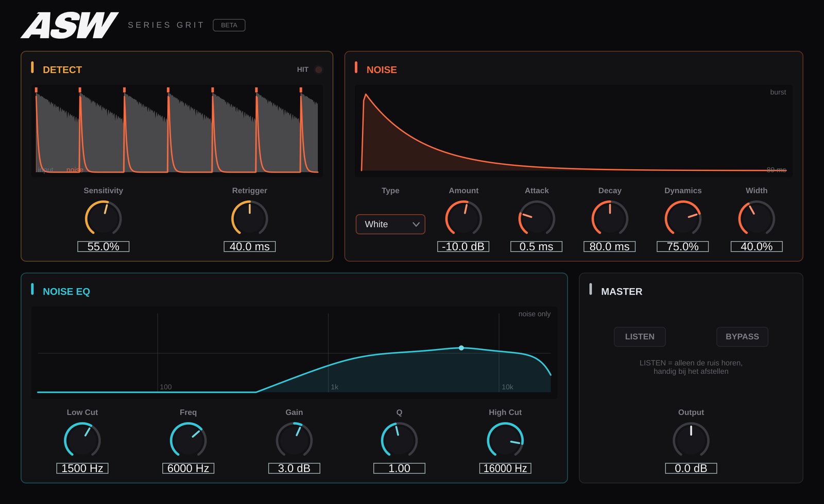
Task: Click the Low Cut knob
Action: tap(82, 440)
